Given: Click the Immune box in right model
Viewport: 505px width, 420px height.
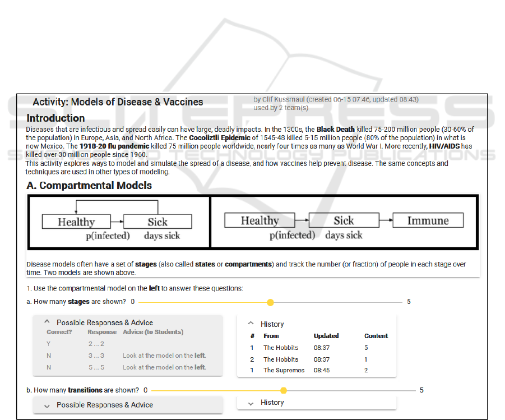Looking at the screenshot, I should pyautogui.click(x=428, y=220).
